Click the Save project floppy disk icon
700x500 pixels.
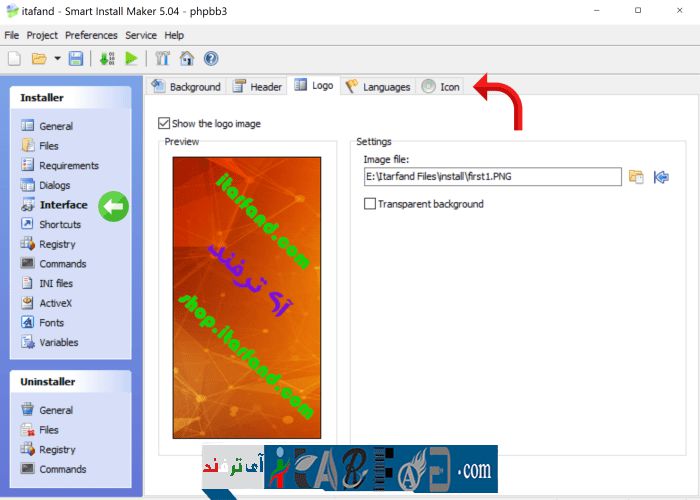tap(76, 59)
